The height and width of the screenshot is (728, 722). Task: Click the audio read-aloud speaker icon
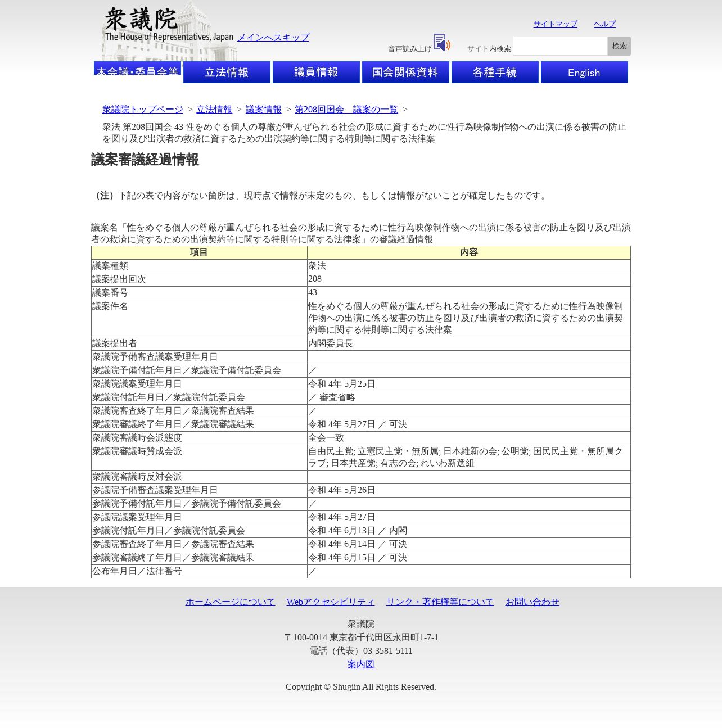pyautogui.click(x=442, y=42)
